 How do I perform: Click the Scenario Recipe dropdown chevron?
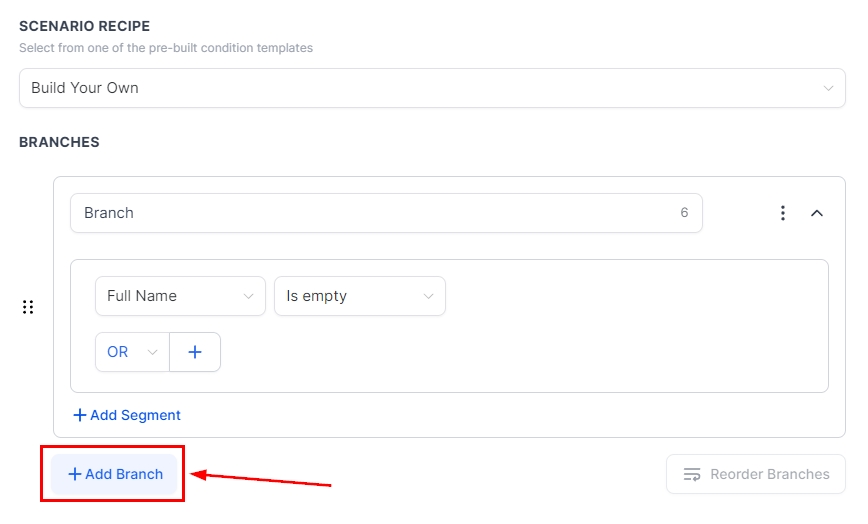coord(828,88)
